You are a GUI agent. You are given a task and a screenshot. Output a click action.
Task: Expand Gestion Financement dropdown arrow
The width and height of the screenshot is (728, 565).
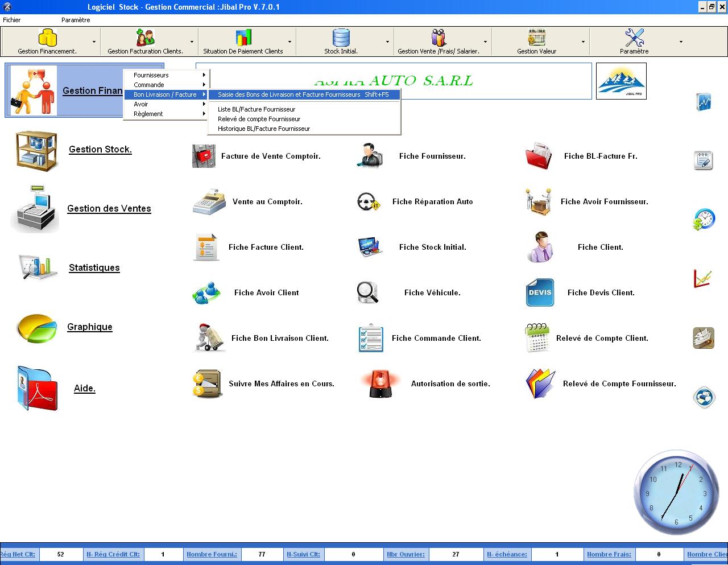pyautogui.click(x=94, y=42)
